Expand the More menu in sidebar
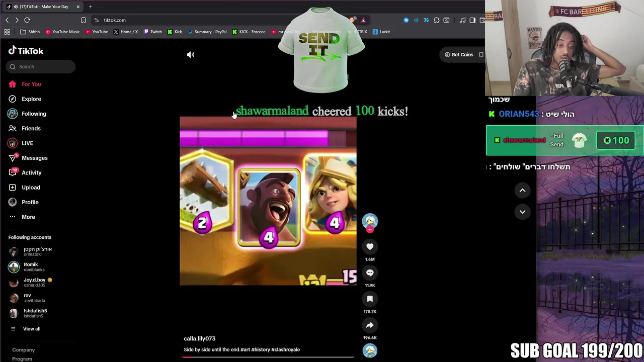 coord(28,217)
